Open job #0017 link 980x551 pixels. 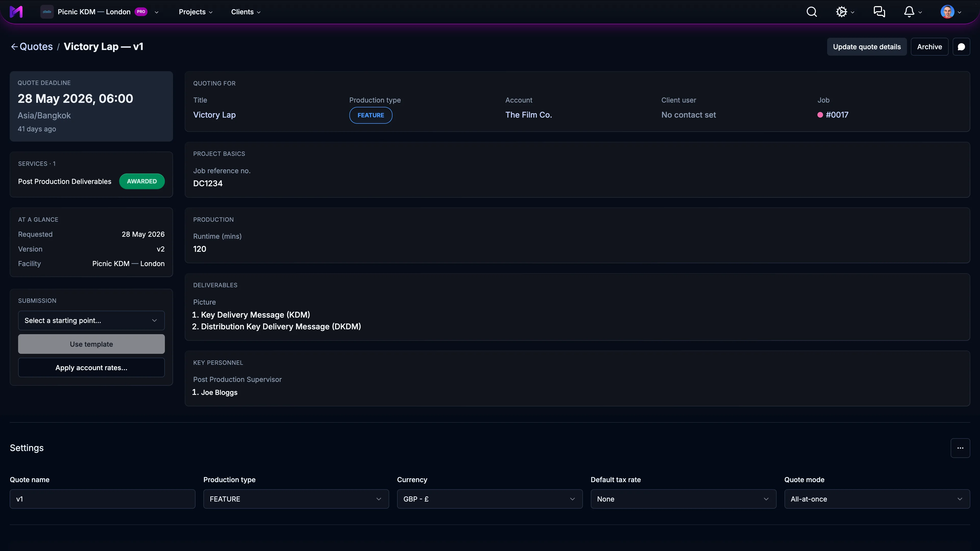837,115
